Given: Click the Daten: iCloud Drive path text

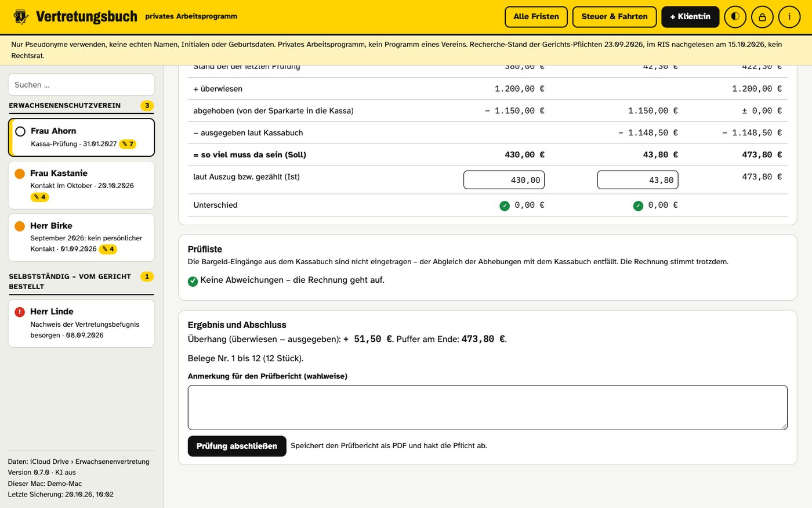Looking at the screenshot, I should [79, 462].
